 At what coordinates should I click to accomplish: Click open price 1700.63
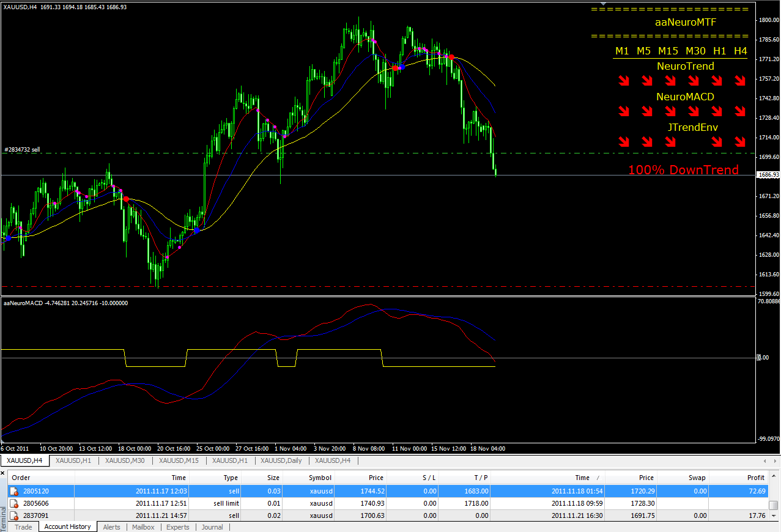tap(373, 515)
